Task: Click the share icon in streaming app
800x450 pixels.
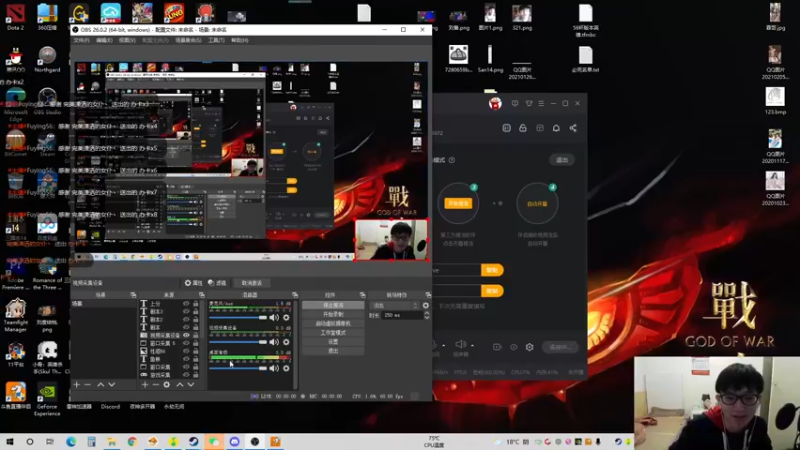Action: click(573, 128)
